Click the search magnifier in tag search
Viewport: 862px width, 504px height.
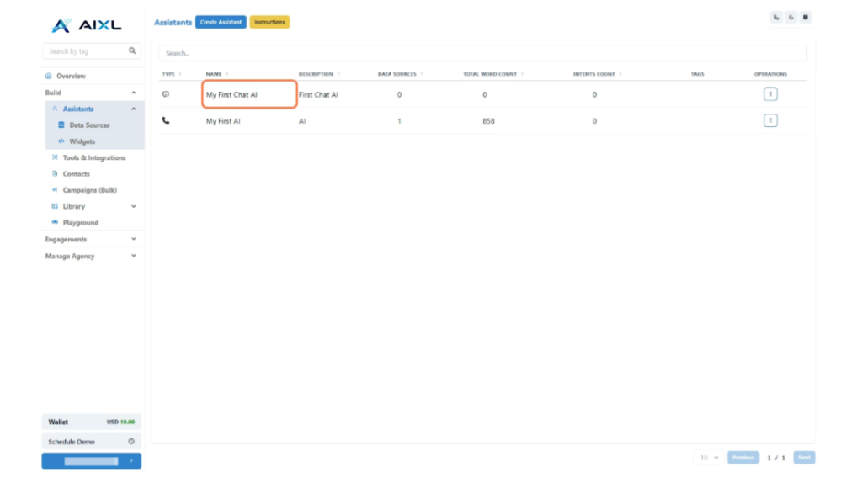(132, 51)
